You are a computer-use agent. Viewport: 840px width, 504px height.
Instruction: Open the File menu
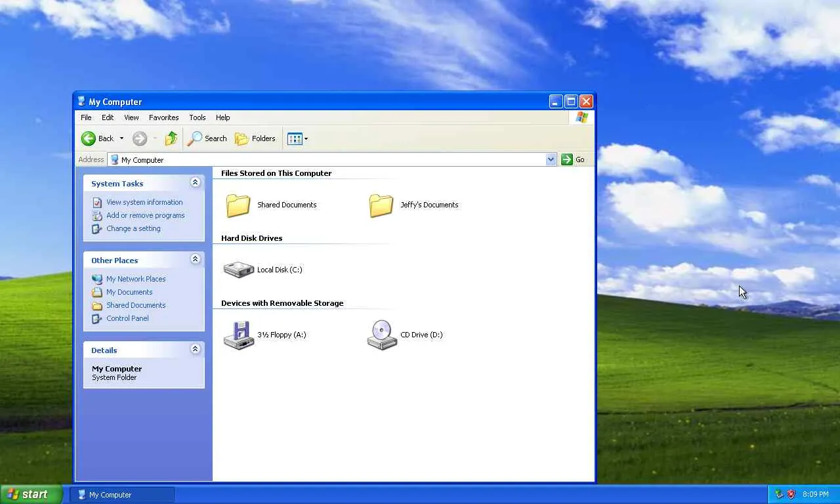pos(86,117)
